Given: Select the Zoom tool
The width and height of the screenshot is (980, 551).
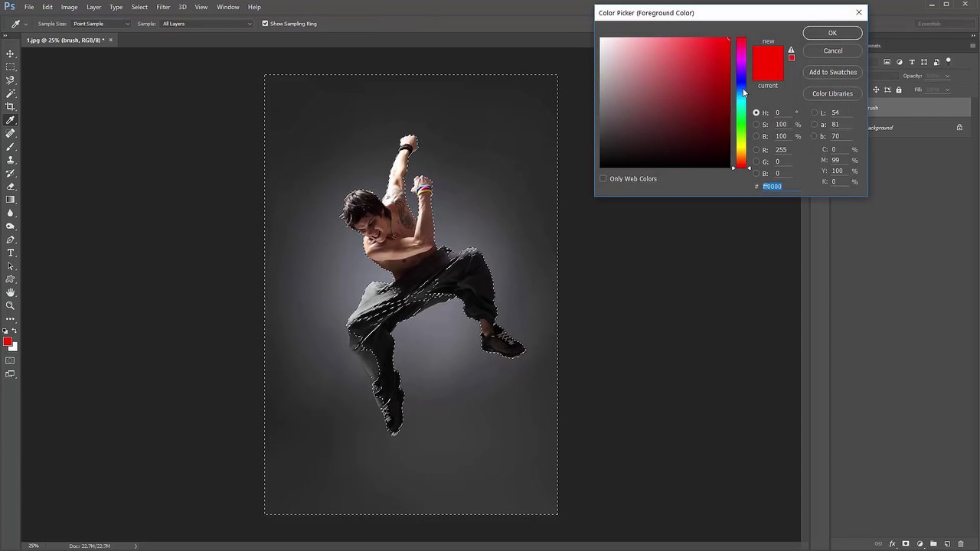Looking at the screenshot, I should (x=10, y=305).
